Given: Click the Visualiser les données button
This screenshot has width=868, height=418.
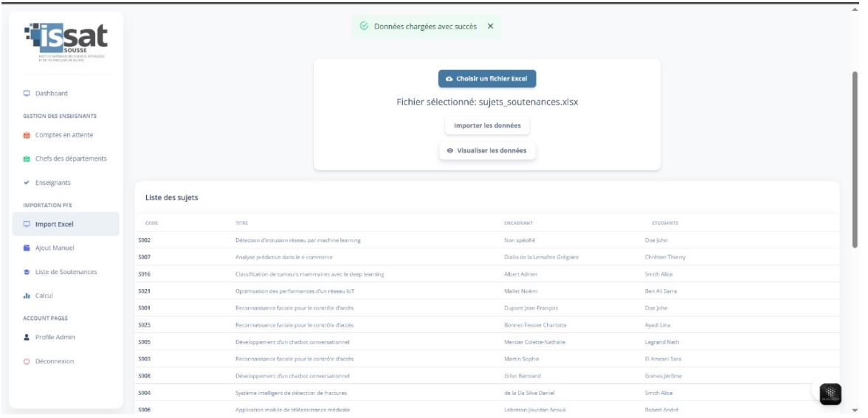Looking at the screenshot, I should (486, 150).
